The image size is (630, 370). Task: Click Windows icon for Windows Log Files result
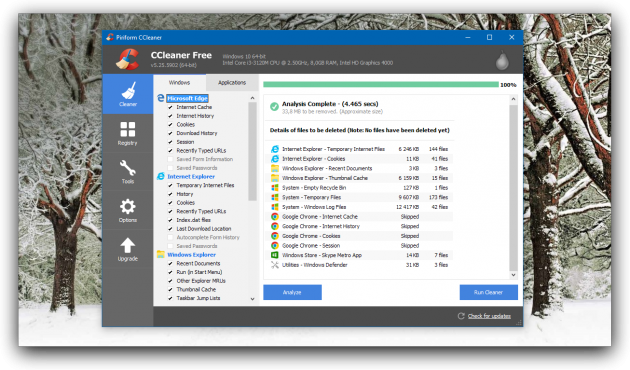(x=275, y=207)
